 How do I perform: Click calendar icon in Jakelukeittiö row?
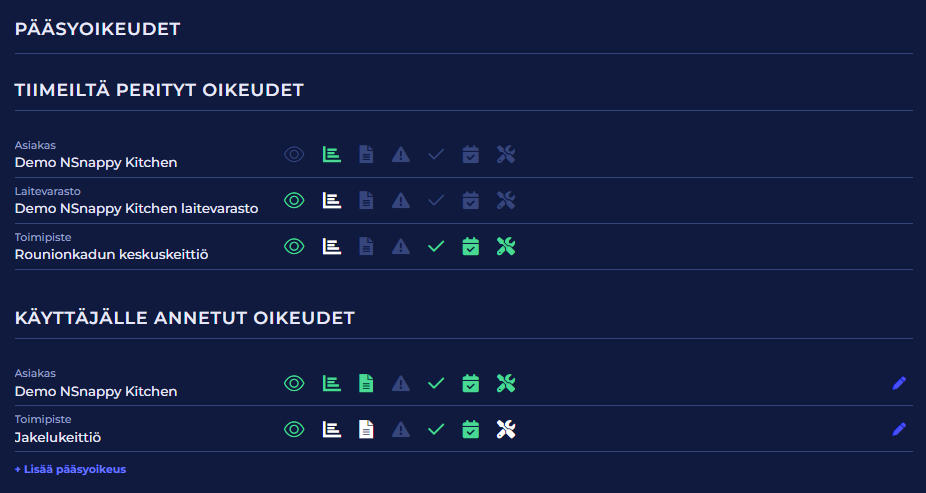point(471,429)
